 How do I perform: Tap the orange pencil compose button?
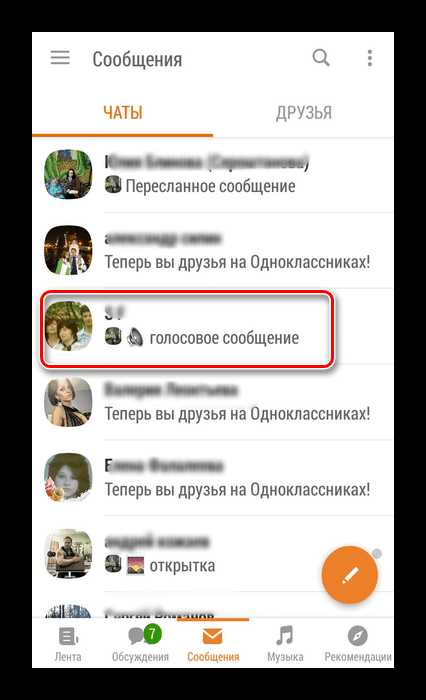350,575
